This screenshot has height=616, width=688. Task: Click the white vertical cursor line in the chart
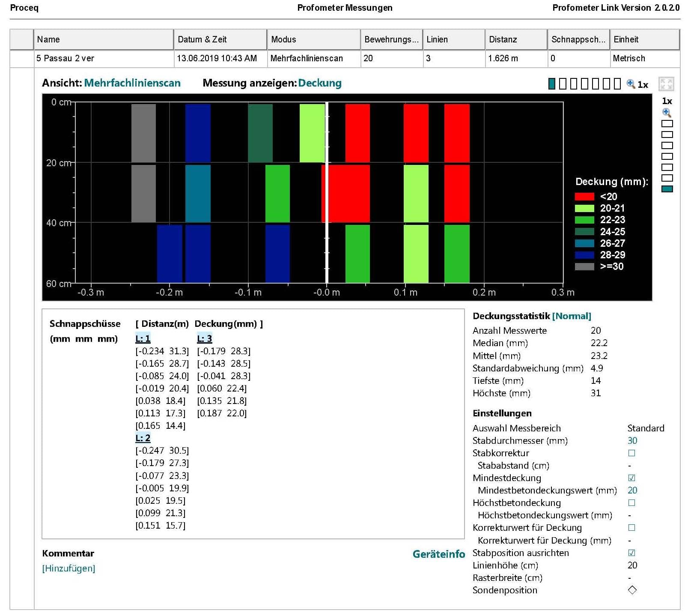pos(327,193)
